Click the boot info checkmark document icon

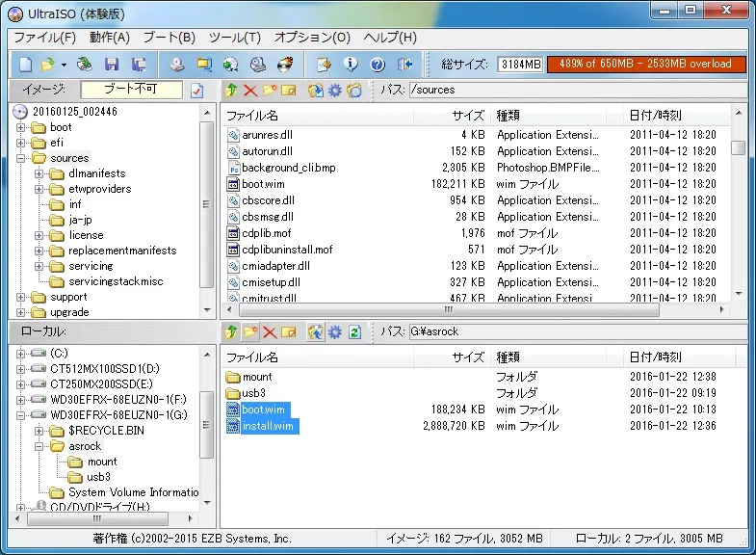tap(196, 91)
